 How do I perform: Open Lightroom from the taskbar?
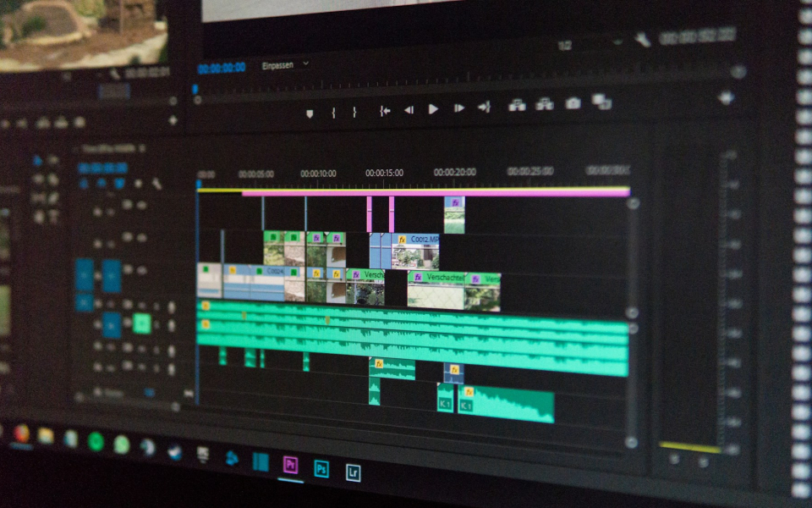[x=353, y=472]
